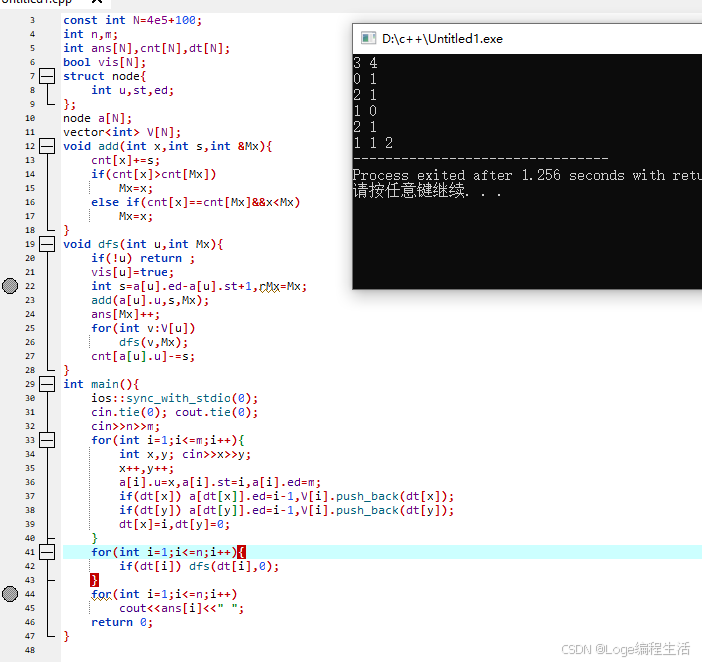Screen dimensions: 702x662
Task: Click on 'dt[x]=i,dt[y]=0;' line
Action: click(x=175, y=524)
